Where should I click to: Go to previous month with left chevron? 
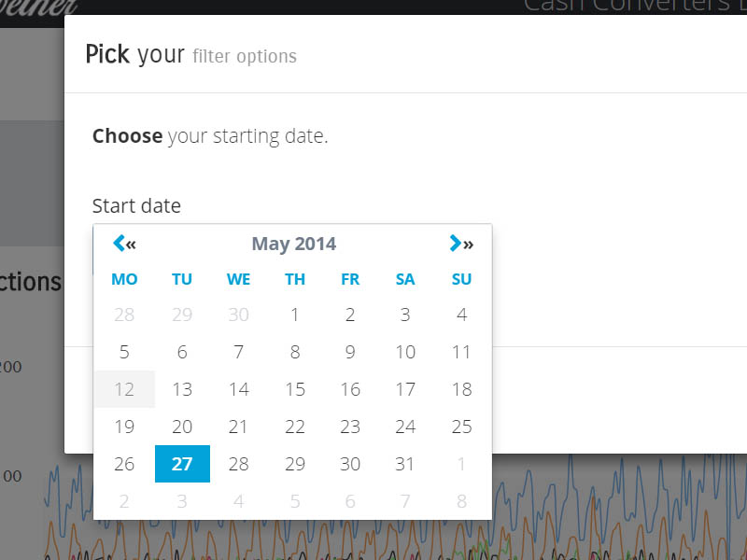(119, 244)
